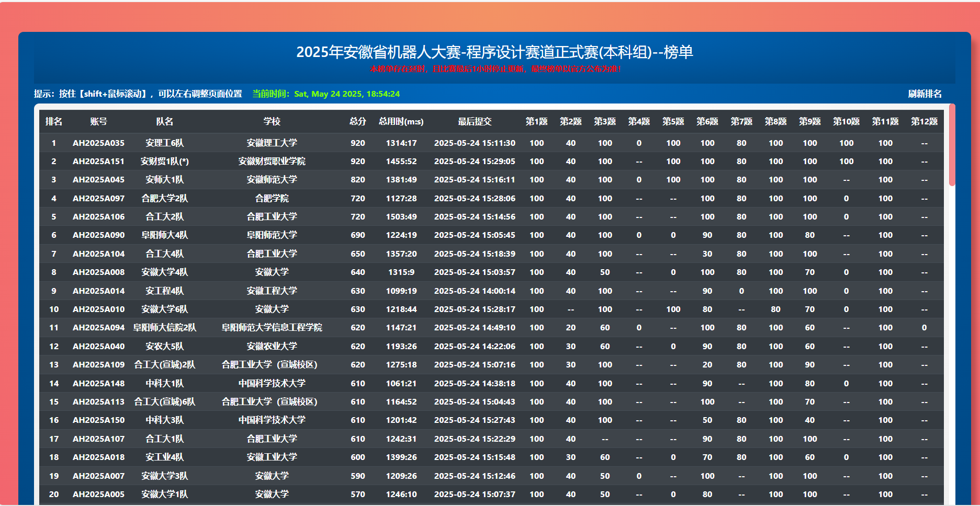The image size is (980, 506).
Task: Click the 学校 column header
Action: (x=272, y=121)
